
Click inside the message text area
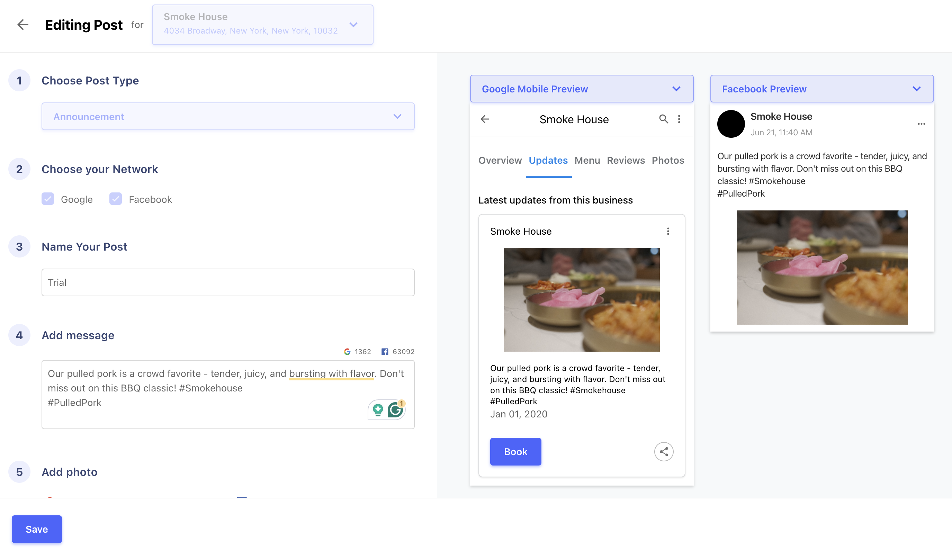coord(228,394)
